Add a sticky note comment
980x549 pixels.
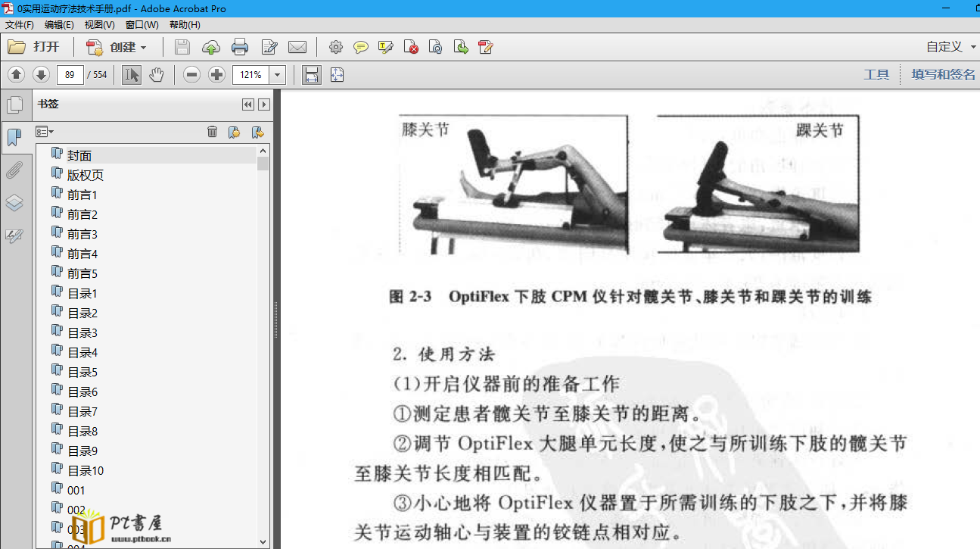point(361,47)
